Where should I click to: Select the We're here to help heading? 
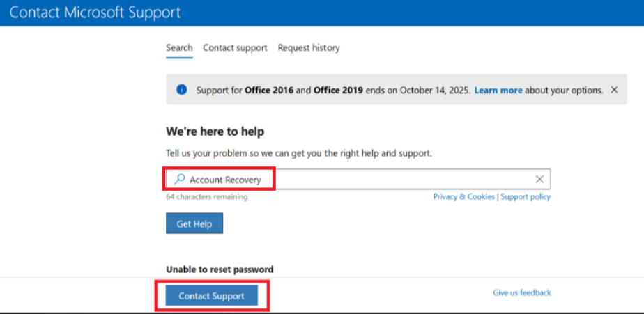215,132
